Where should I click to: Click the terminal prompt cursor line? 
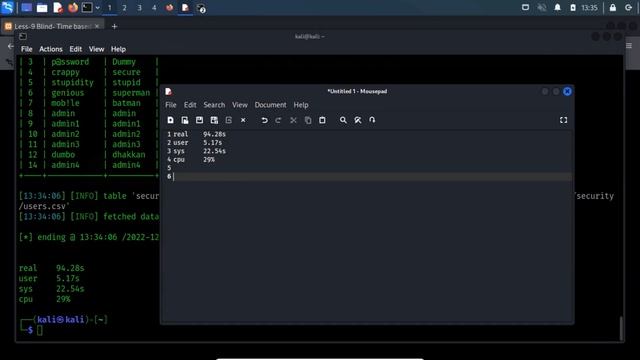pos(40,330)
